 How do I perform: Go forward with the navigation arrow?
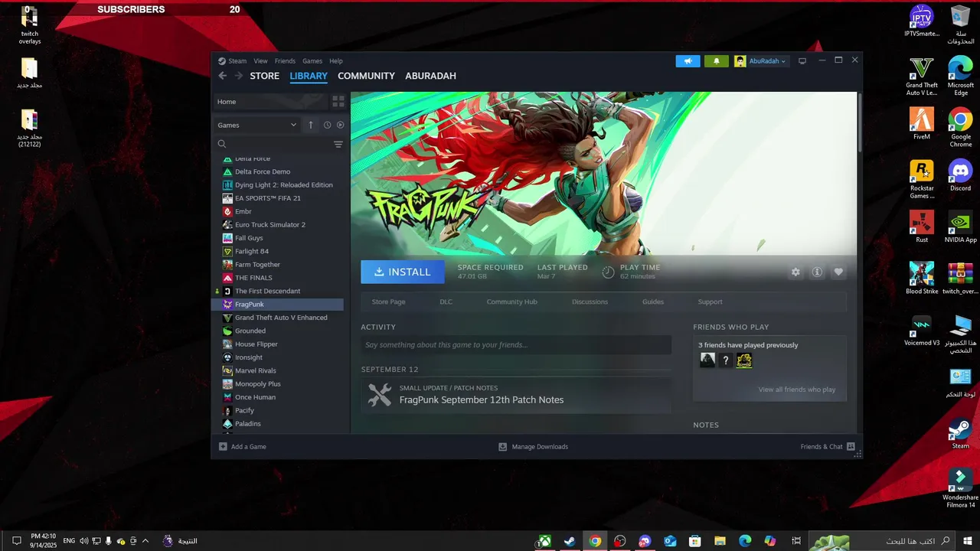coord(238,76)
